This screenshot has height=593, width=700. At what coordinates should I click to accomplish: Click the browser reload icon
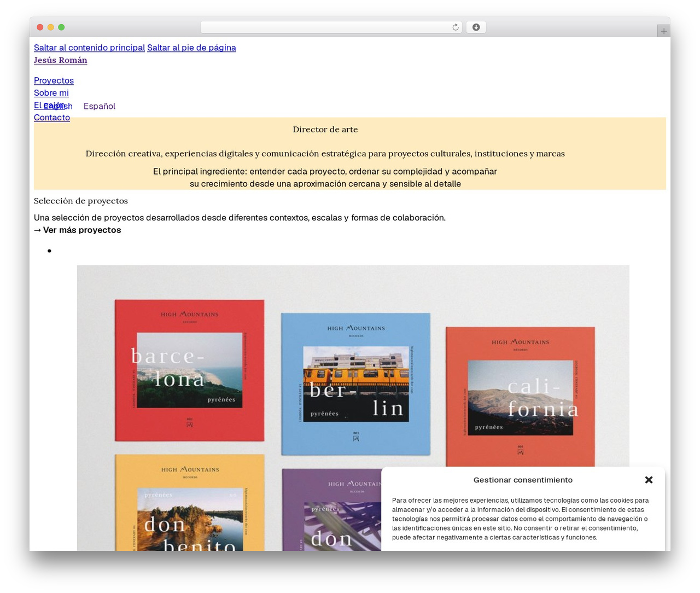tap(455, 27)
